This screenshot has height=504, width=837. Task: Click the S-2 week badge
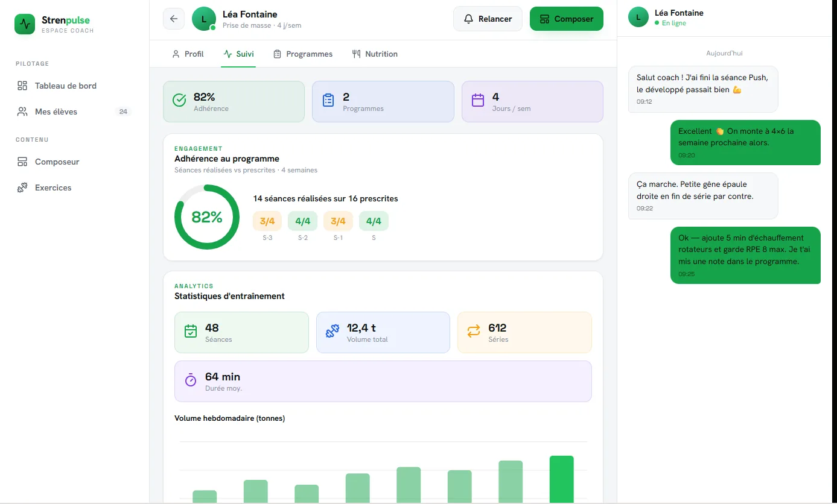(303, 221)
